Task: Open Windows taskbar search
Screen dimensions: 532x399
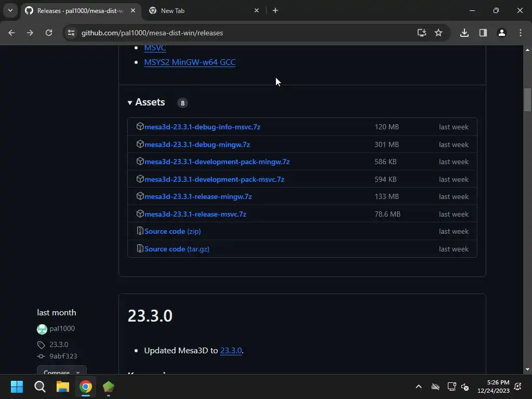Action: 39,387
